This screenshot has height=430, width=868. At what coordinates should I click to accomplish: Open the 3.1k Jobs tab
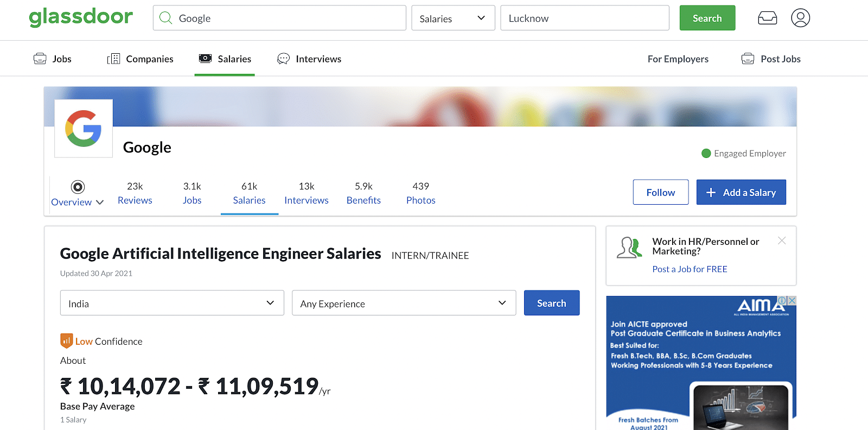192,193
